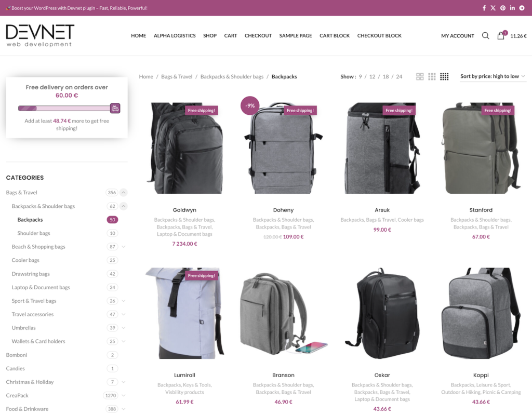Collapse the Bags & Travel category
532x415 pixels.
124,192
